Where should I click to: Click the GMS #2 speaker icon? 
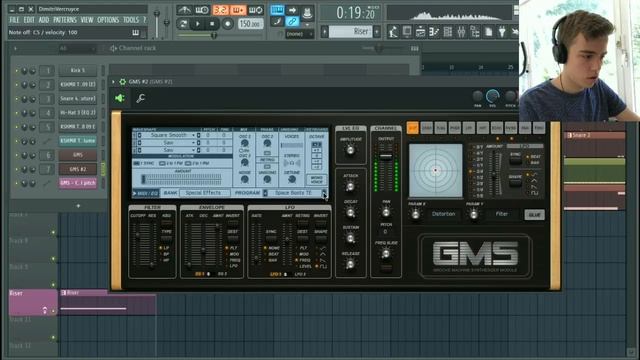(x=120, y=98)
